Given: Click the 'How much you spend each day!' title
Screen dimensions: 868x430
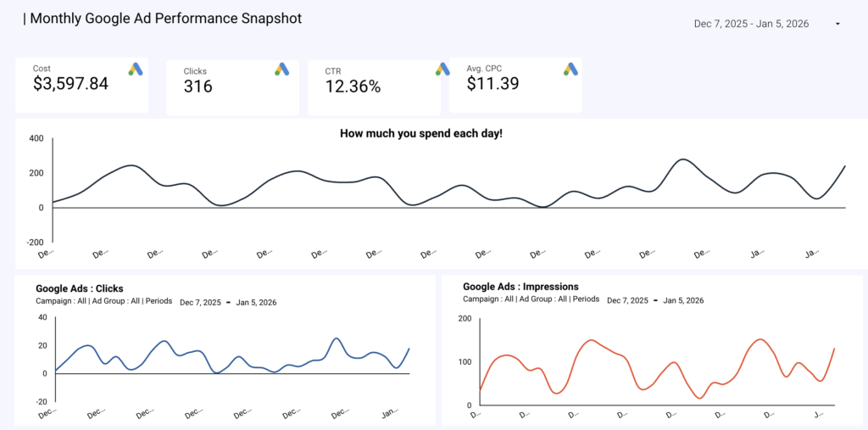Looking at the screenshot, I should click(x=421, y=133).
